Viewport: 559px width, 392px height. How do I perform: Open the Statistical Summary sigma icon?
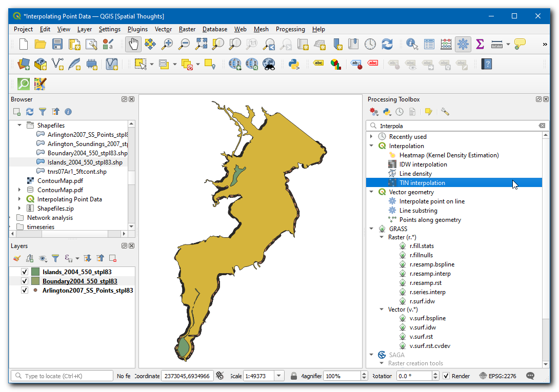tap(480, 44)
